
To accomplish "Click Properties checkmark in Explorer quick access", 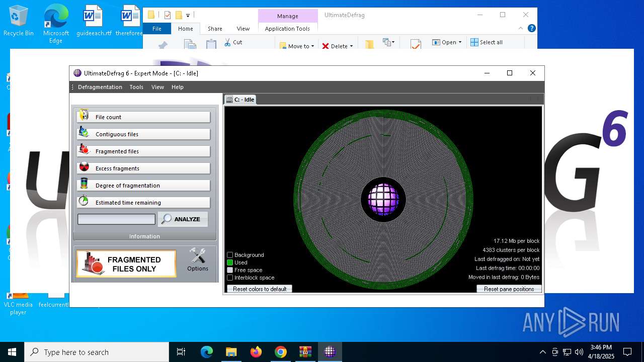I will [168, 15].
